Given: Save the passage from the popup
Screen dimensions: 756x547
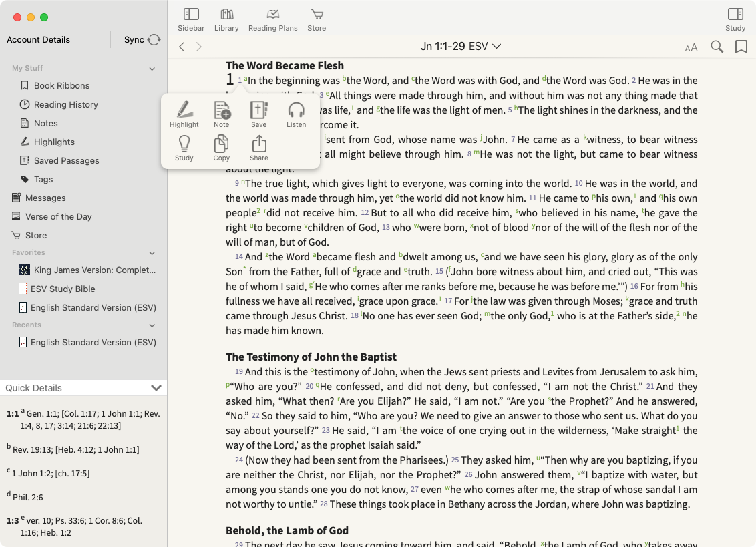Looking at the screenshot, I should click(x=259, y=114).
